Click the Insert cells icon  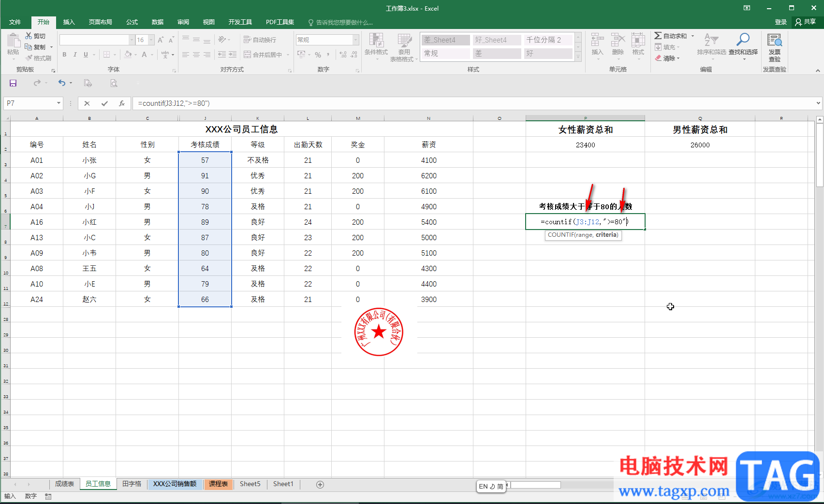tap(597, 40)
